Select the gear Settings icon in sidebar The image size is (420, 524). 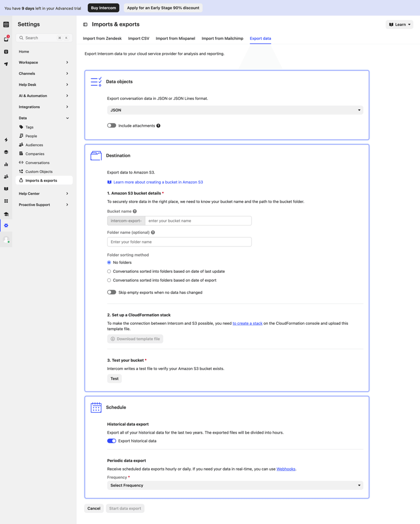point(6,225)
